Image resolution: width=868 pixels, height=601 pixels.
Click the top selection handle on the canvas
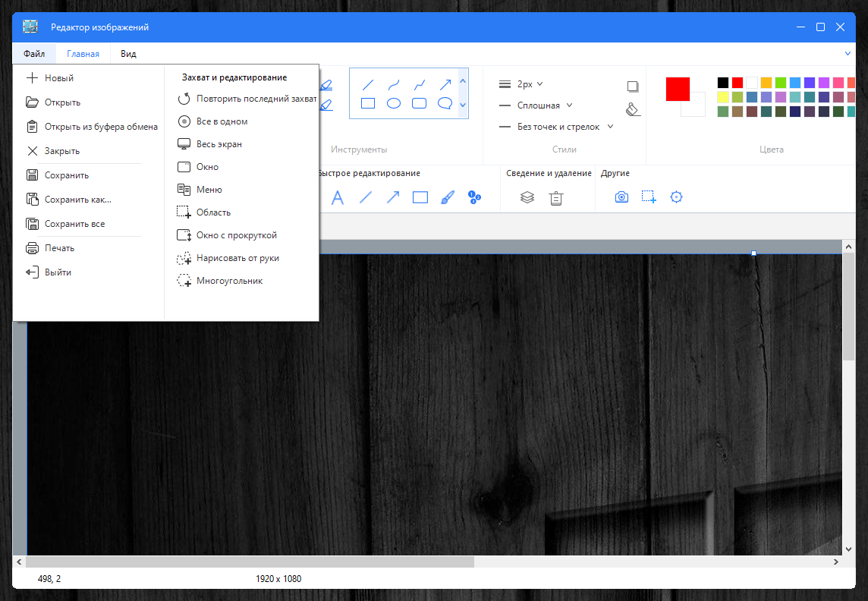[x=753, y=253]
